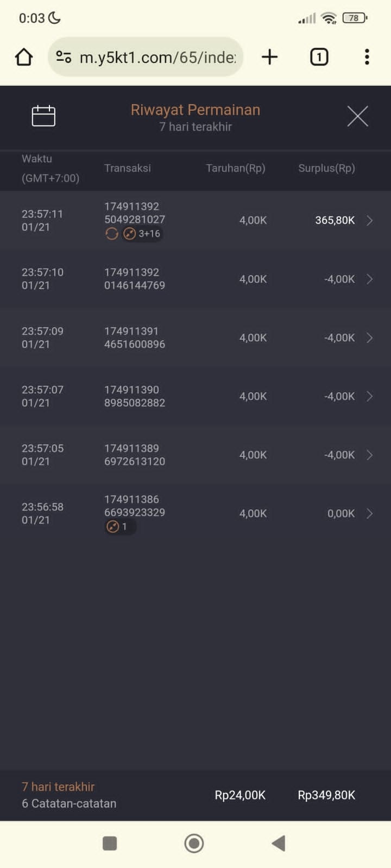Tap the free spin badge labeled 1
Screen dimensions: 391x868
[119, 526]
